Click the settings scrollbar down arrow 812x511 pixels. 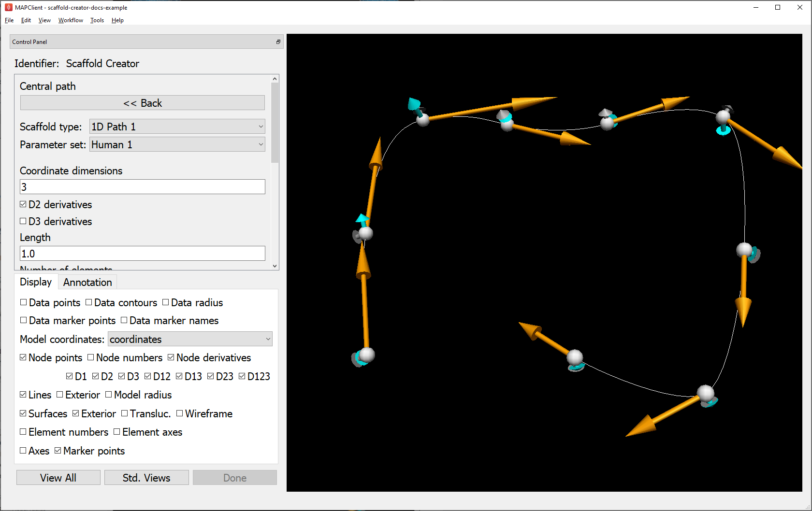point(275,266)
